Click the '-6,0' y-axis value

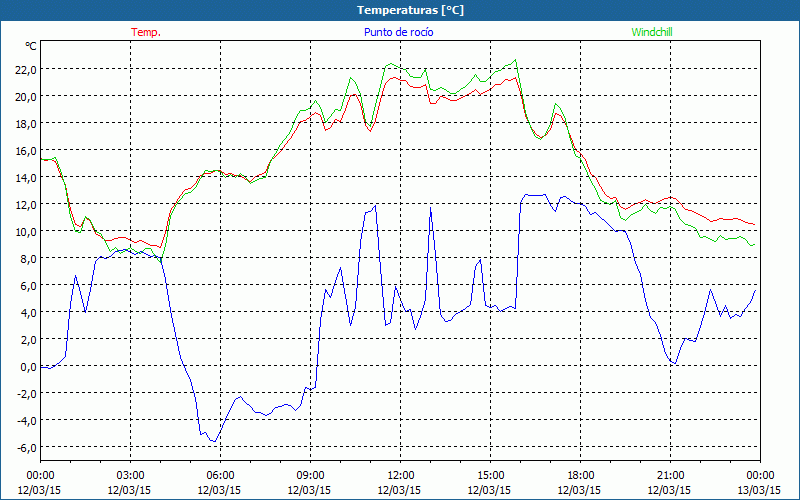point(26,448)
